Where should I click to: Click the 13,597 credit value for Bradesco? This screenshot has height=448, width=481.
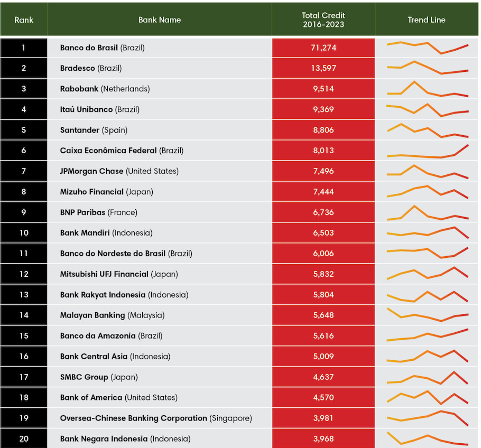[x=323, y=68]
